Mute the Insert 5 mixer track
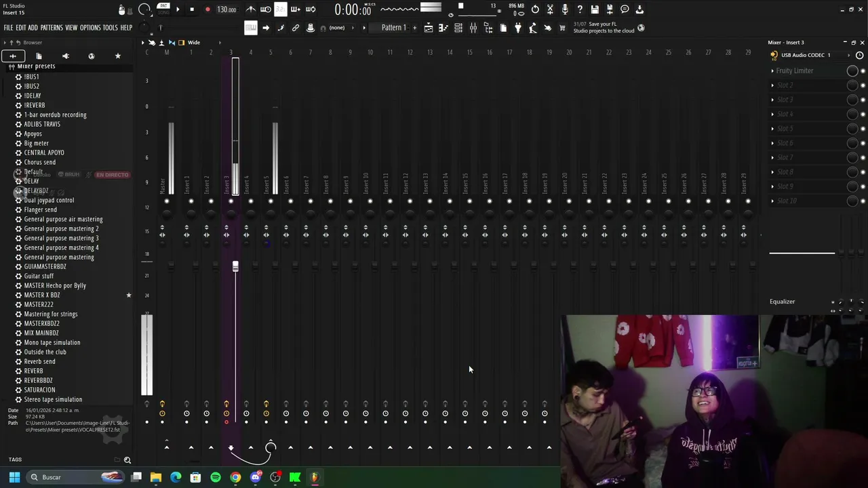868x488 pixels. point(271,201)
